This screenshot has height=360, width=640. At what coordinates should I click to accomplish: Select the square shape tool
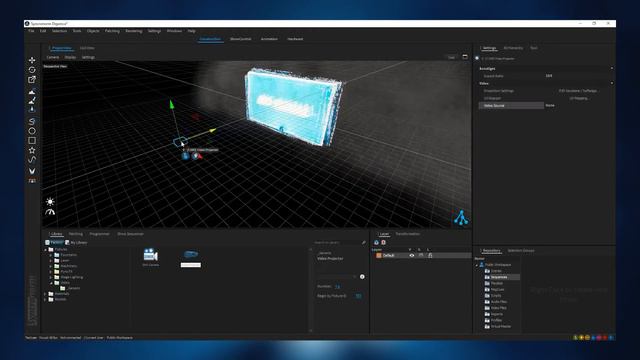32,140
